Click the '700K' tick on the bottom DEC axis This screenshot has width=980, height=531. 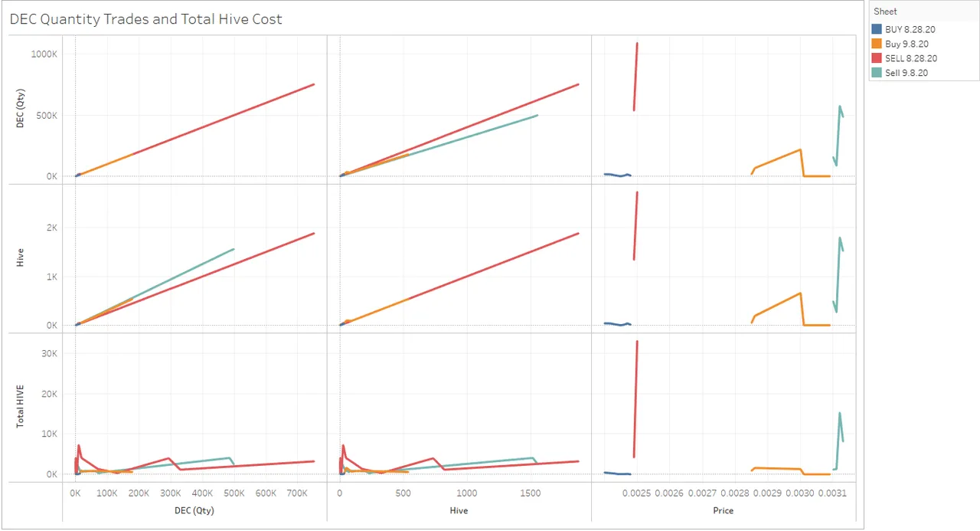point(299,493)
